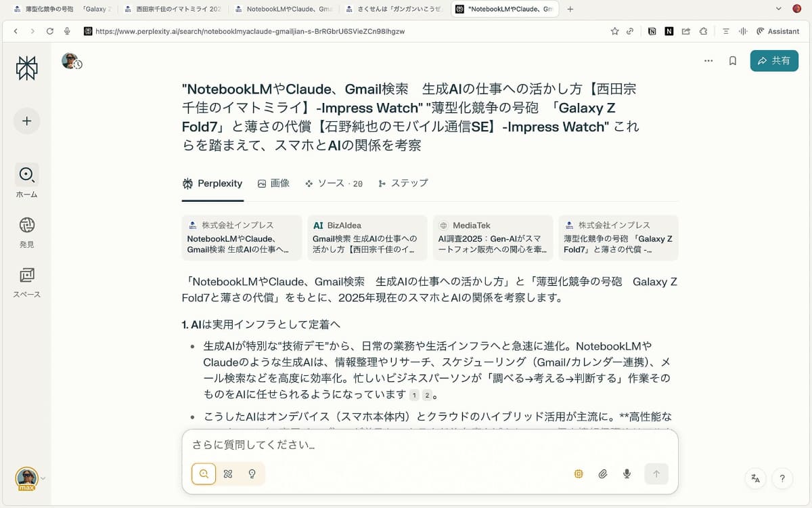
Task: Click the heading 1. AIは実用インフラとして定着へ
Action: point(261,324)
